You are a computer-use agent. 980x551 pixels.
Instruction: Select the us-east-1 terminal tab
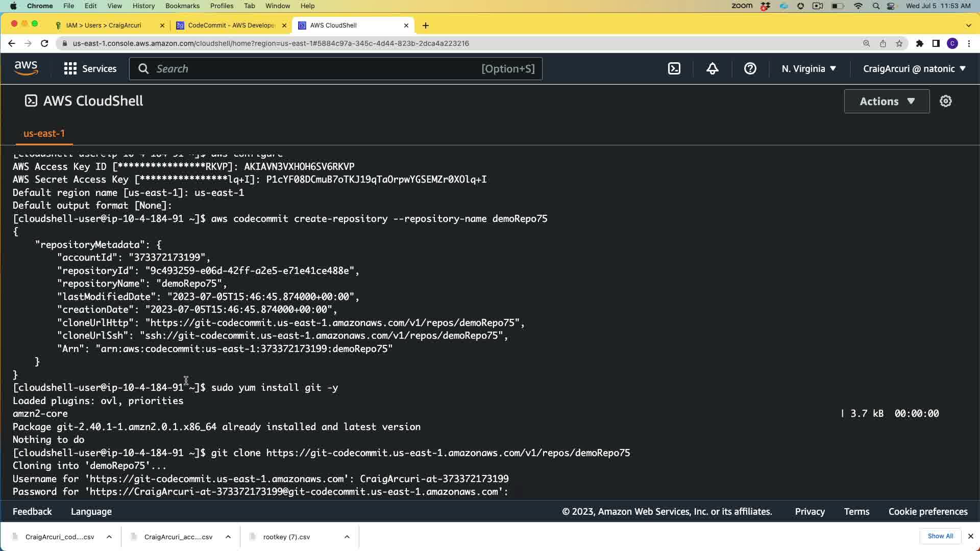tap(44, 134)
